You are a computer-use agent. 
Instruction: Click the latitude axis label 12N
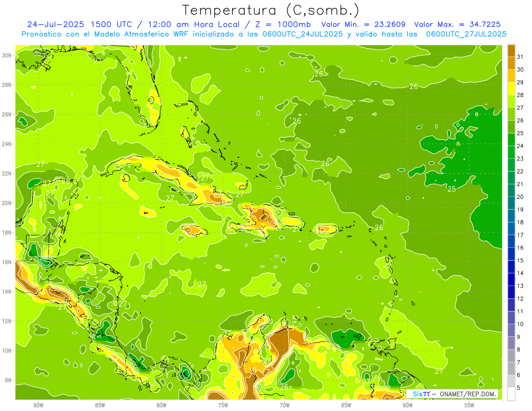pos(8,321)
